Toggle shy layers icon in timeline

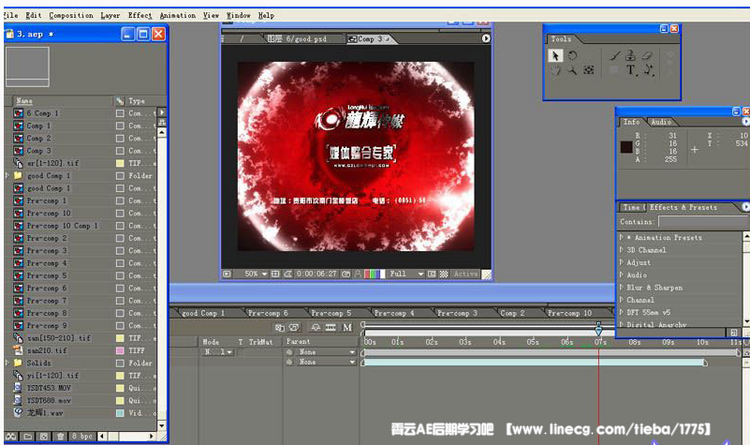tap(316, 327)
